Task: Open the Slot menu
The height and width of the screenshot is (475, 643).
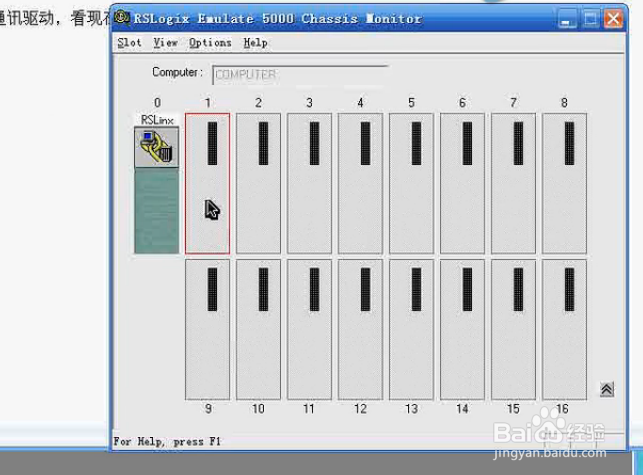Action: coord(129,43)
